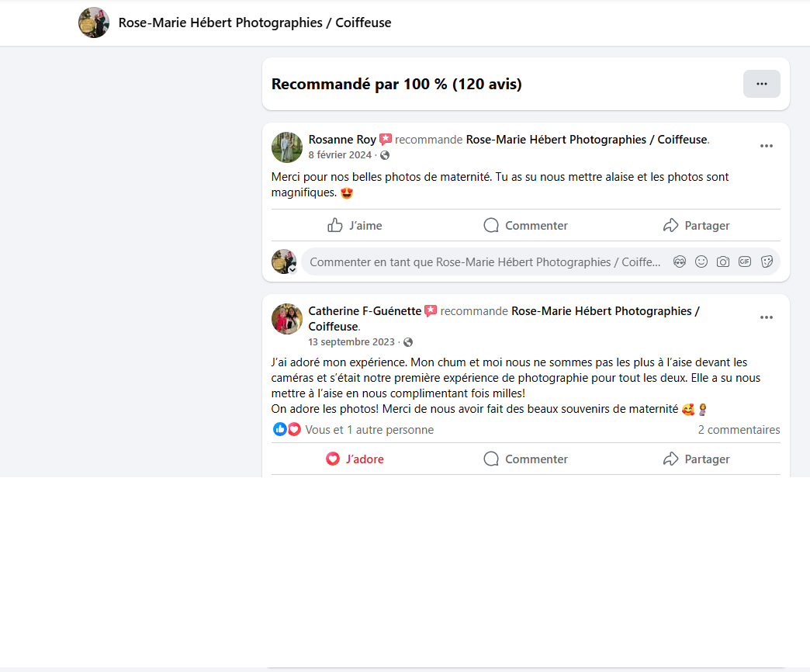The width and height of the screenshot is (810, 672).
Task: Open the 8 février 2024 post date
Action: pyautogui.click(x=340, y=155)
